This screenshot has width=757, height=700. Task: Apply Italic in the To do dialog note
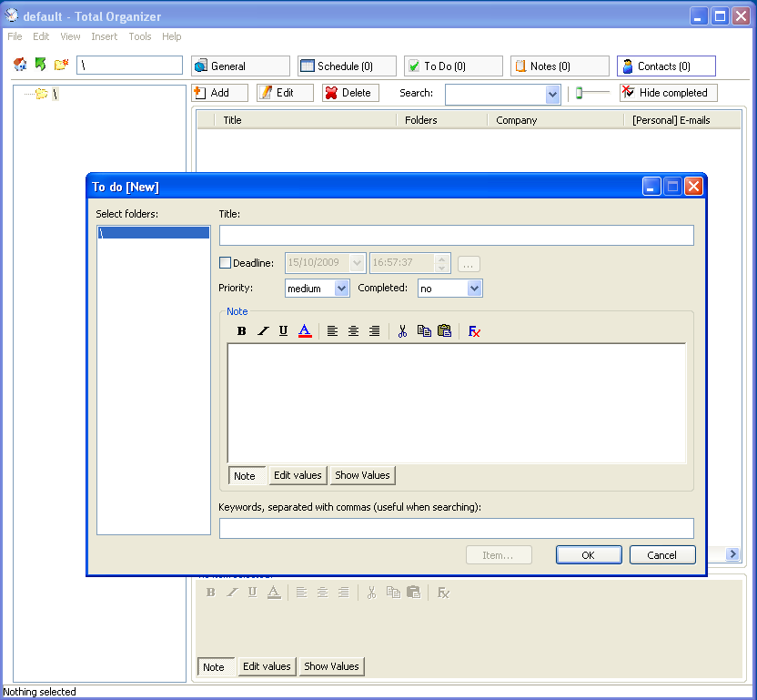263,331
